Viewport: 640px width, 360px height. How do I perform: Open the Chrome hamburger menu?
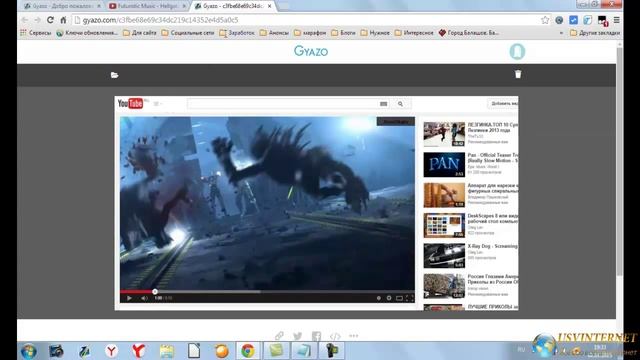pyautogui.click(x=616, y=20)
